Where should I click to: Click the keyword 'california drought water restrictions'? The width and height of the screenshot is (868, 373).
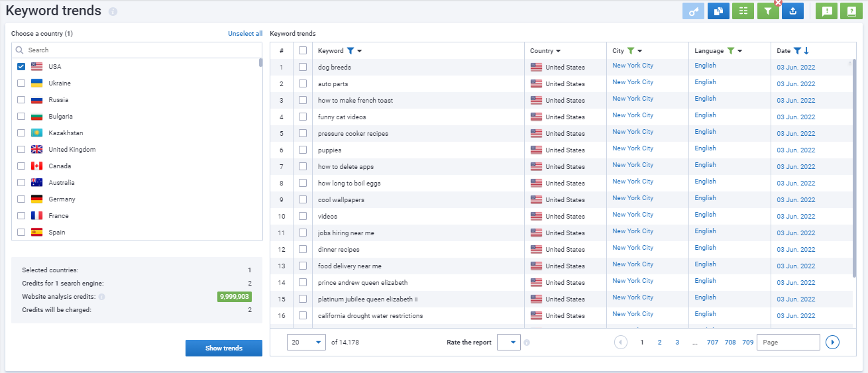pyautogui.click(x=370, y=316)
